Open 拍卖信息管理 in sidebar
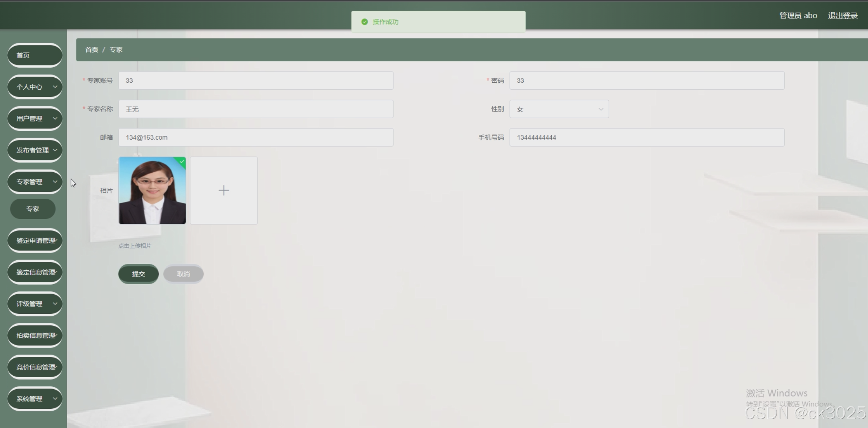The image size is (868, 428). click(35, 335)
